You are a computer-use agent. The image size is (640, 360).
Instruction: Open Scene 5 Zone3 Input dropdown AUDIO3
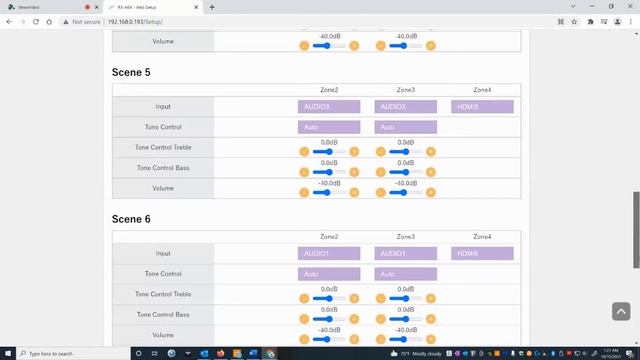pos(406,107)
